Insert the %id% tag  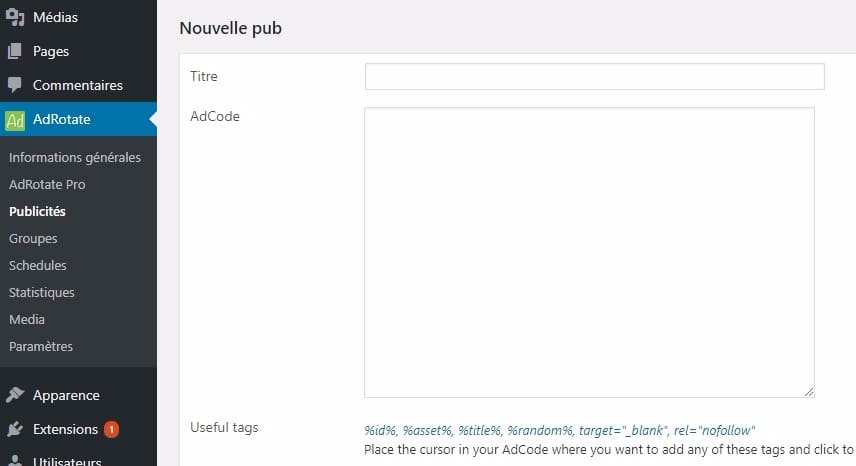(380, 431)
